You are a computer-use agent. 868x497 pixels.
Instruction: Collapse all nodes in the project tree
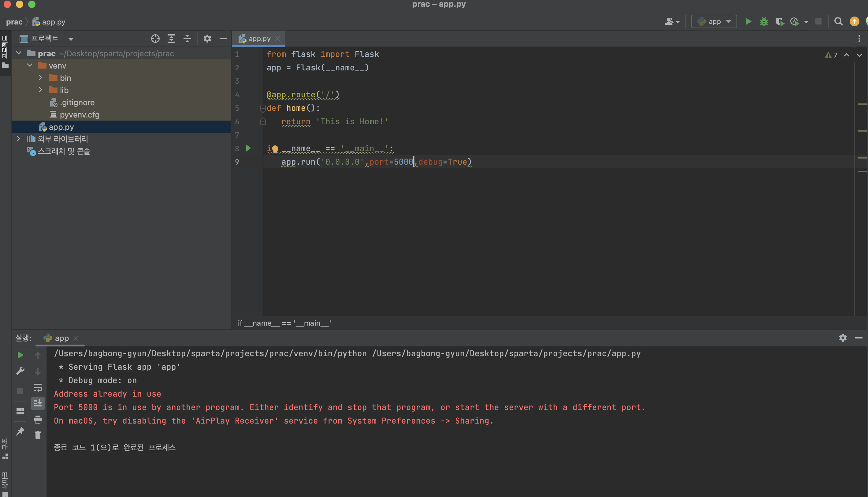point(187,39)
